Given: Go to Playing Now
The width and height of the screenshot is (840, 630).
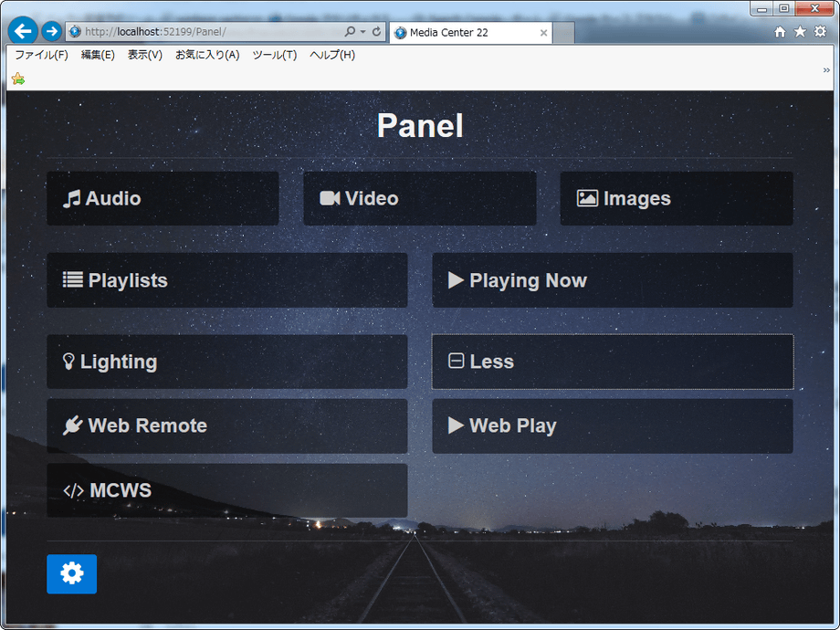Looking at the screenshot, I should click(612, 280).
